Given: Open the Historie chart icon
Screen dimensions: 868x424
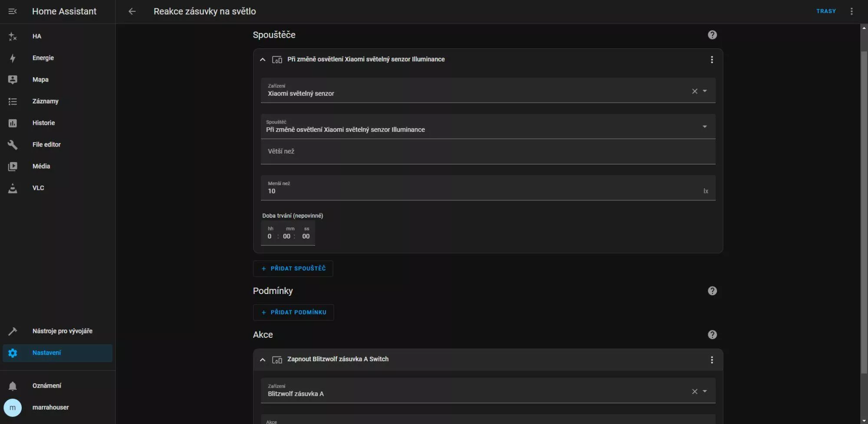Looking at the screenshot, I should tap(13, 123).
